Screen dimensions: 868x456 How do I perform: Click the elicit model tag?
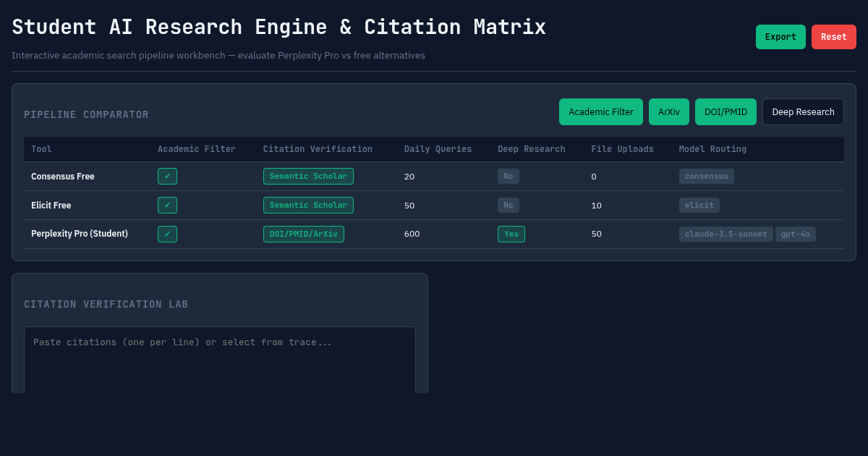[699, 205]
